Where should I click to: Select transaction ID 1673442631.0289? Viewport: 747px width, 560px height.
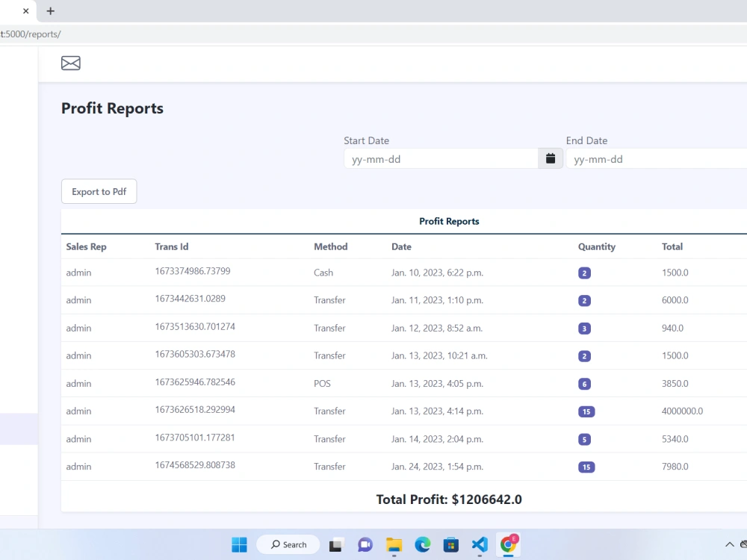tap(190, 299)
